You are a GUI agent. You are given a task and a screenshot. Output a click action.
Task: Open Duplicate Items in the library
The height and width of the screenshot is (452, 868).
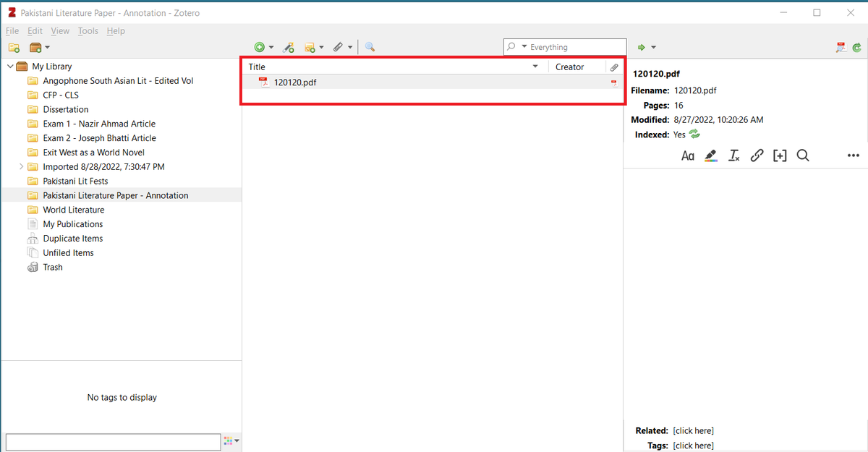click(x=72, y=239)
